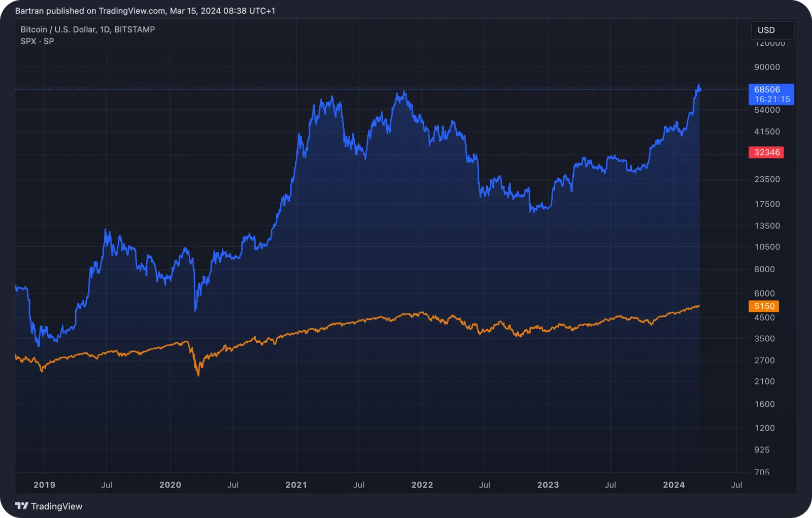Click the 2022 label on time axis
The image size is (812, 518).
[x=422, y=485]
